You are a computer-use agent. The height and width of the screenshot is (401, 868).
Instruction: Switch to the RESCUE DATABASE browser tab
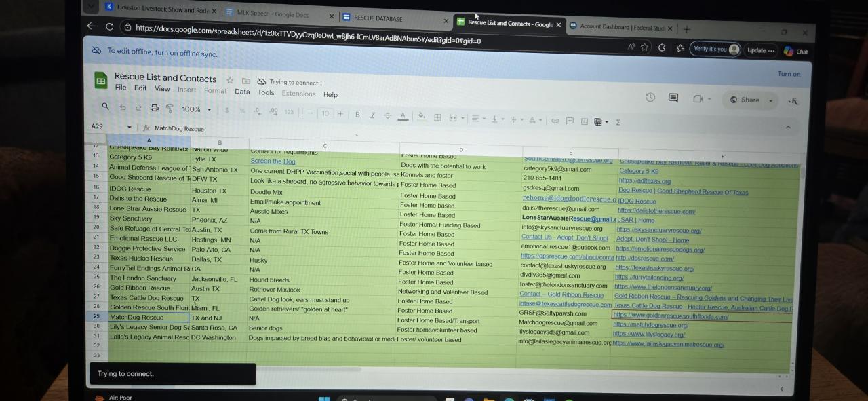pos(394,18)
